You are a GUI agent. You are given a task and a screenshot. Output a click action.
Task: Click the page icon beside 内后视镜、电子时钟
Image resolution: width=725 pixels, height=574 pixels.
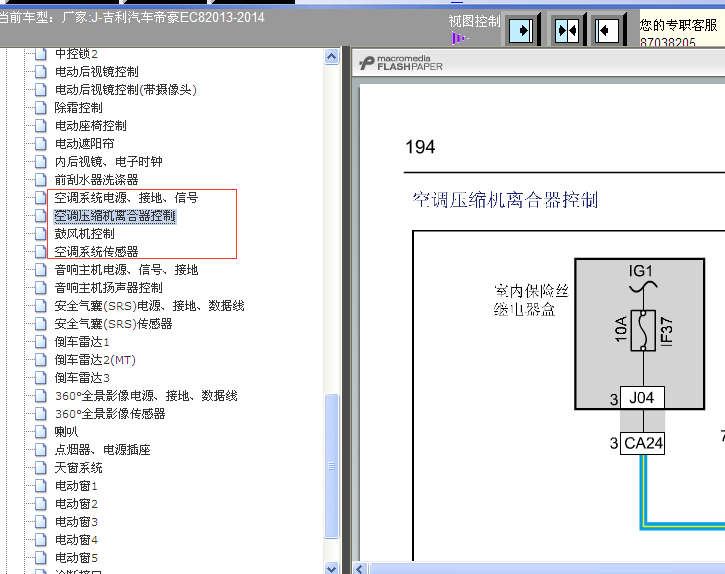coord(41,162)
